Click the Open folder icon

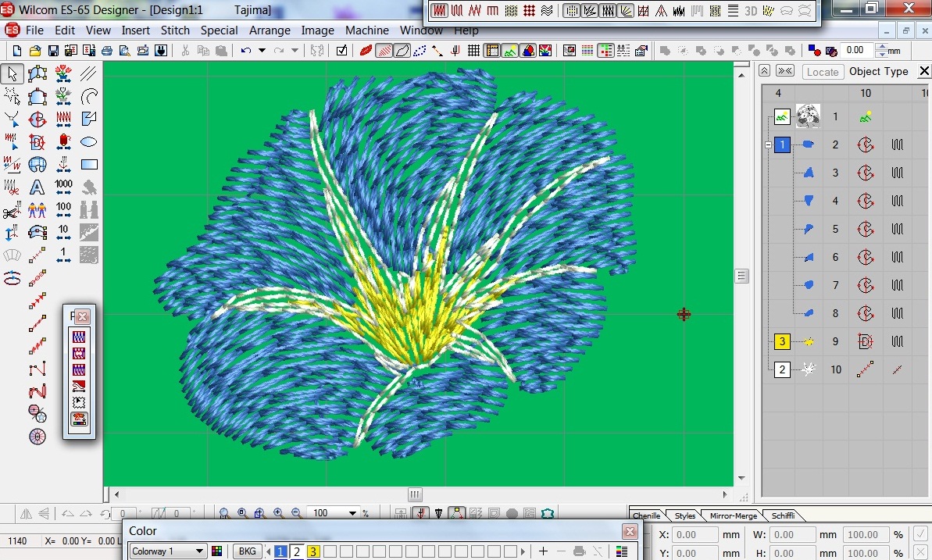[x=35, y=51]
